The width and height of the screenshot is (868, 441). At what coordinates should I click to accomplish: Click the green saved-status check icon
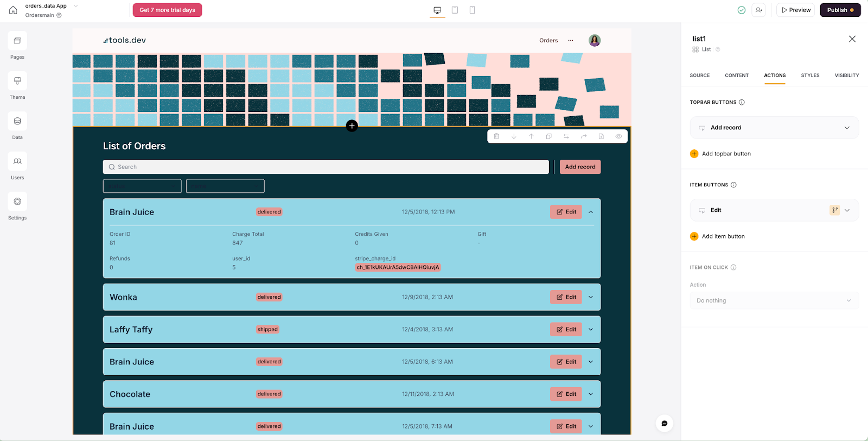(742, 10)
